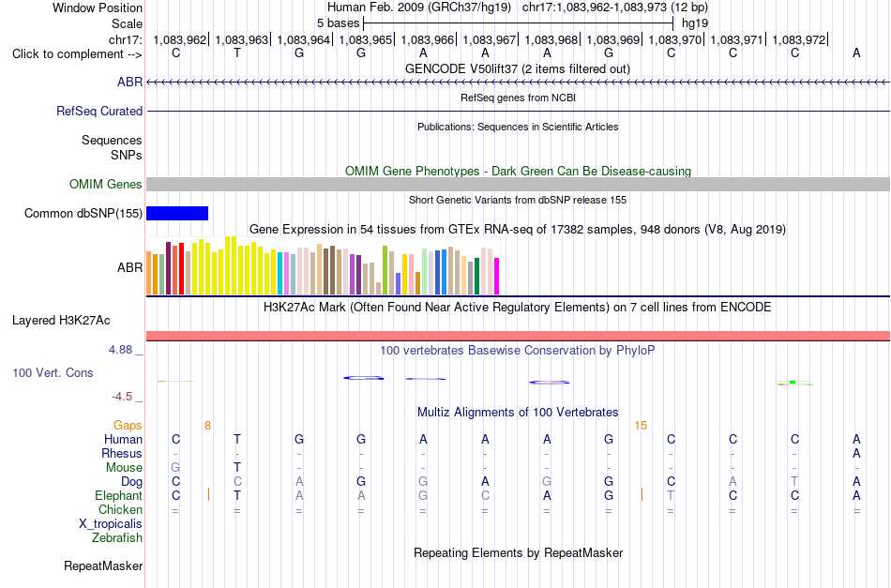This screenshot has width=891, height=588.
Task: Click the gap count 8 in Gaps row
Action: coord(208,426)
